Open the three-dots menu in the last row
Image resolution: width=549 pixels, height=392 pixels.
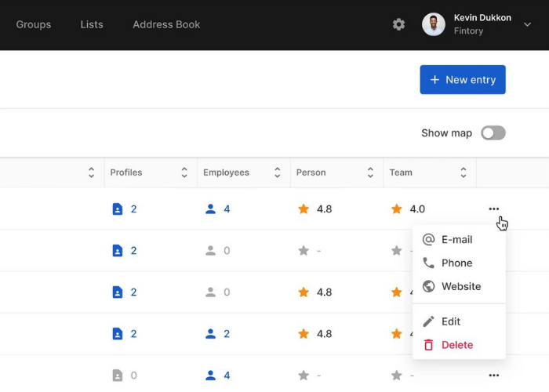click(x=493, y=376)
